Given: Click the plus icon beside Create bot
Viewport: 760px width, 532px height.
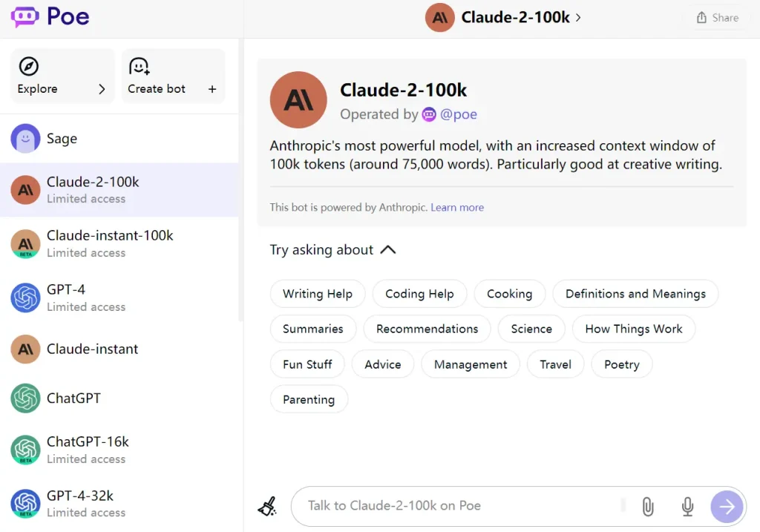Looking at the screenshot, I should pyautogui.click(x=212, y=89).
